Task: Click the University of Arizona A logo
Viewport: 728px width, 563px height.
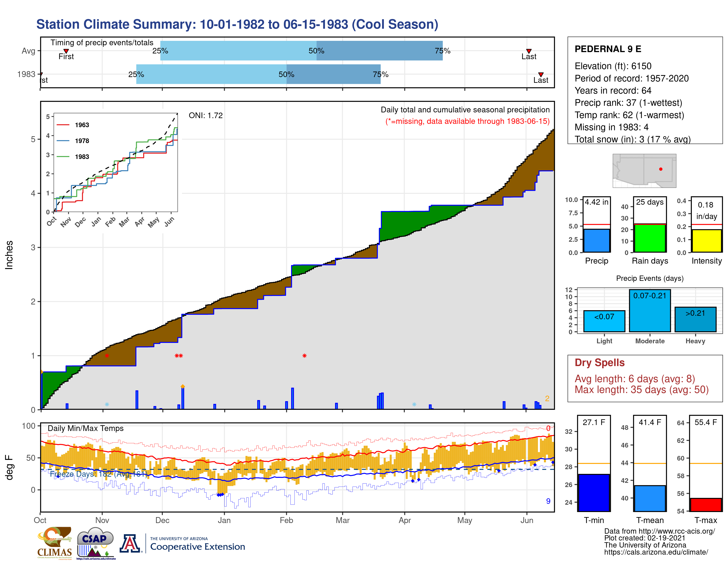Action: pos(130,544)
